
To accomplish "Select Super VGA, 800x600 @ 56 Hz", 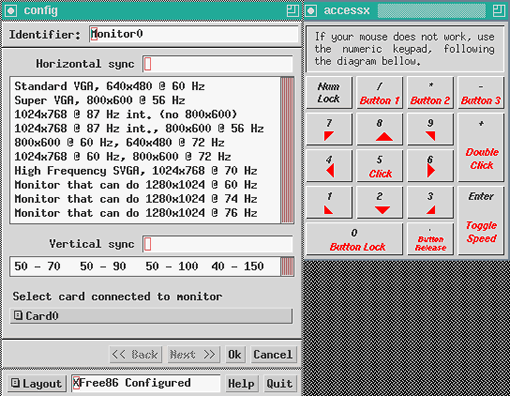I will coord(99,100).
